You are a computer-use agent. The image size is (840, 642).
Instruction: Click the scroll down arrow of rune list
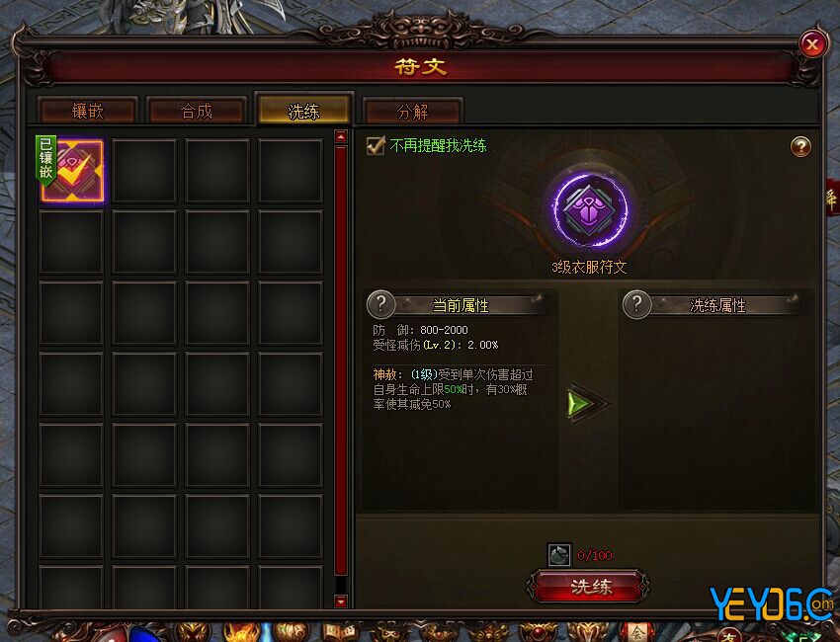[341, 602]
